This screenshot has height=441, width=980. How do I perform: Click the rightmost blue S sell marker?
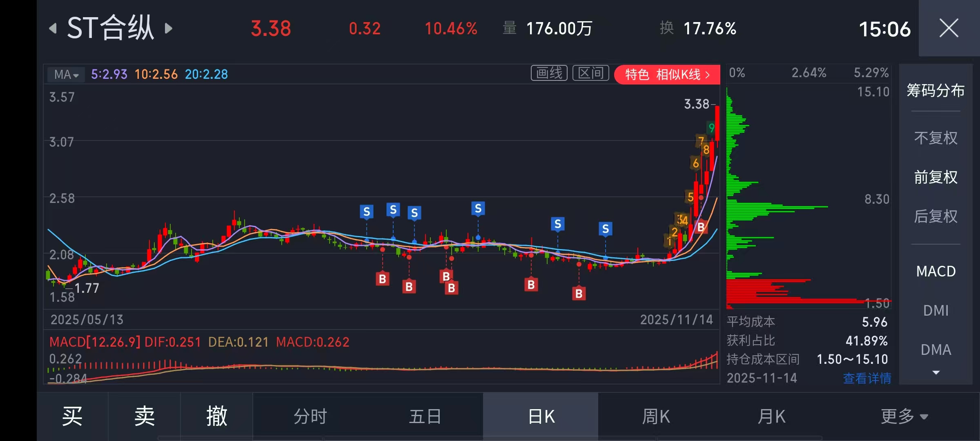pyautogui.click(x=605, y=229)
